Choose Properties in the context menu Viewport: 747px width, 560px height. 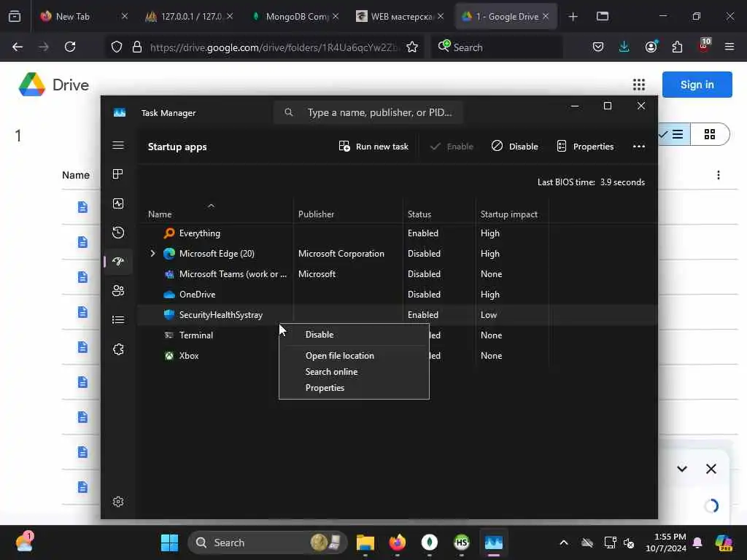pyautogui.click(x=354, y=388)
